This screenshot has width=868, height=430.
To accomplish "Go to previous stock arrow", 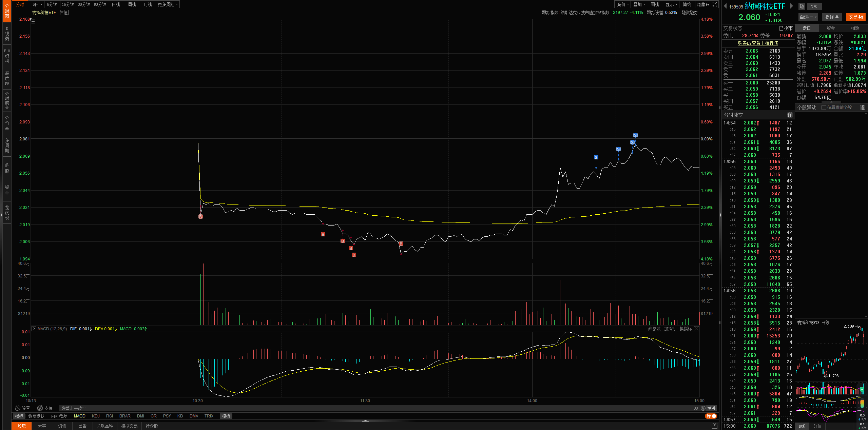I will pyautogui.click(x=725, y=6).
